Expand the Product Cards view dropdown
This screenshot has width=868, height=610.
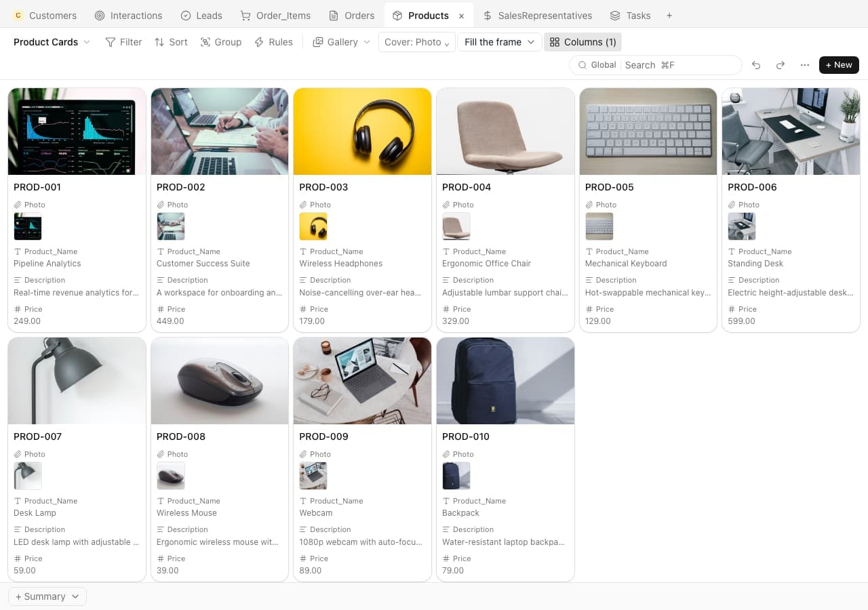click(52, 42)
